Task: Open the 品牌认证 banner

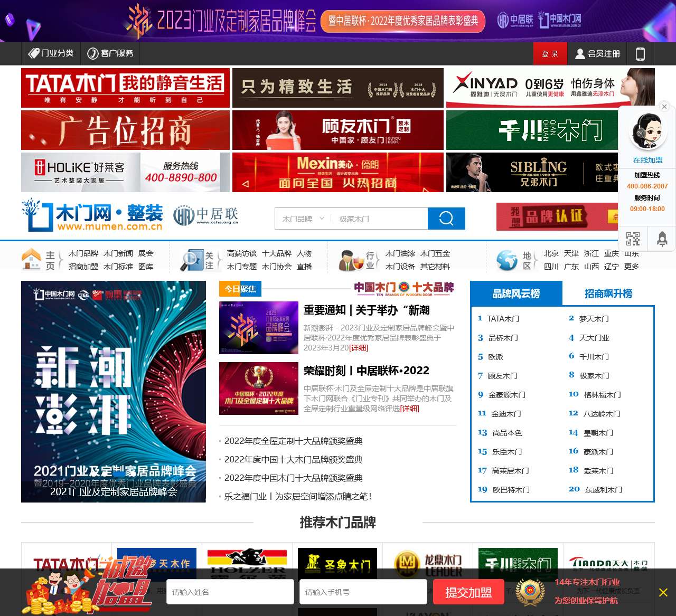Action: click(557, 216)
